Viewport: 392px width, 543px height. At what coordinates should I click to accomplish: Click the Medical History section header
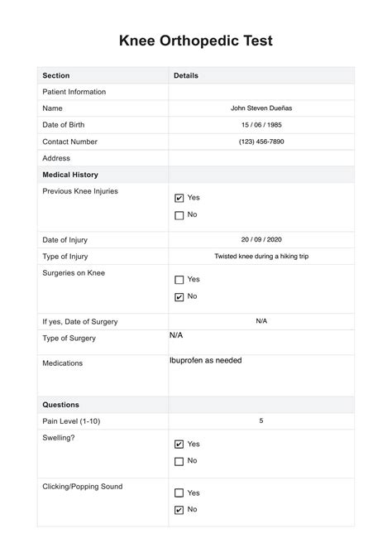(x=70, y=175)
